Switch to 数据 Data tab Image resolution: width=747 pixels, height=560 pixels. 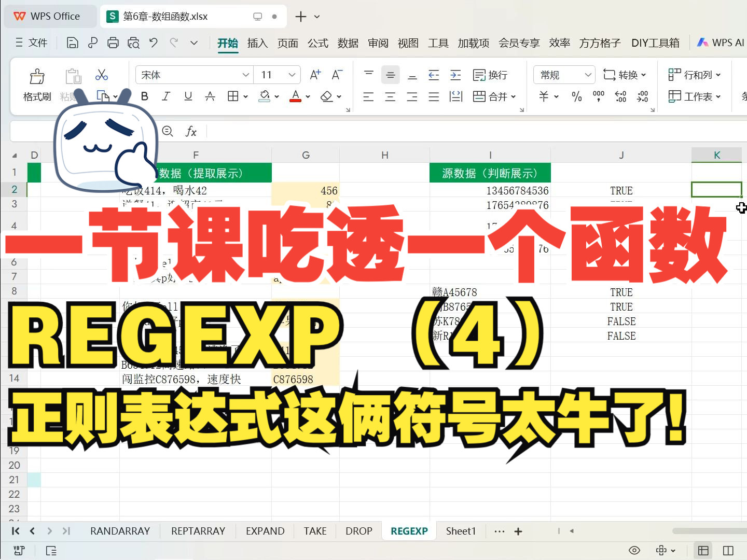348,43
